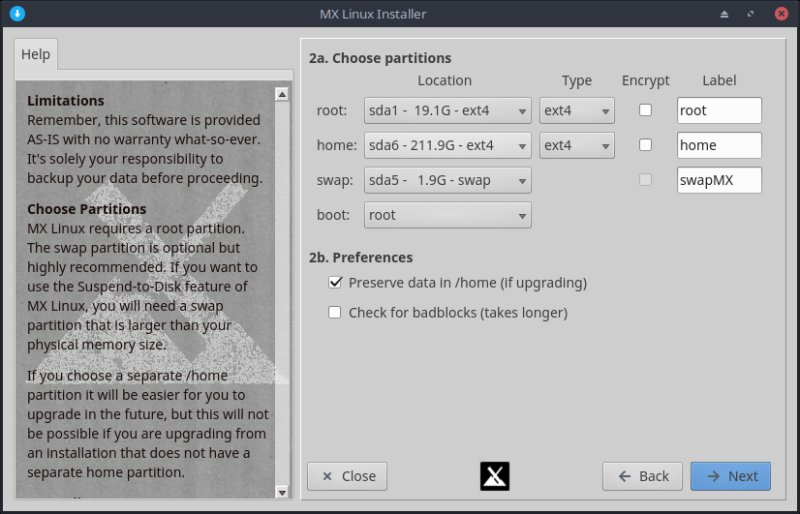Go Back to previous step

click(x=643, y=476)
